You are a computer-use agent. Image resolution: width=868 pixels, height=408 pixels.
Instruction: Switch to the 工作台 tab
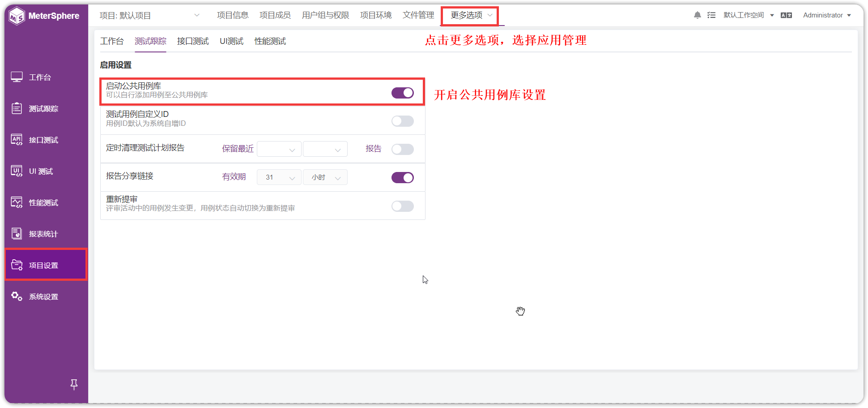coord(112,41)
